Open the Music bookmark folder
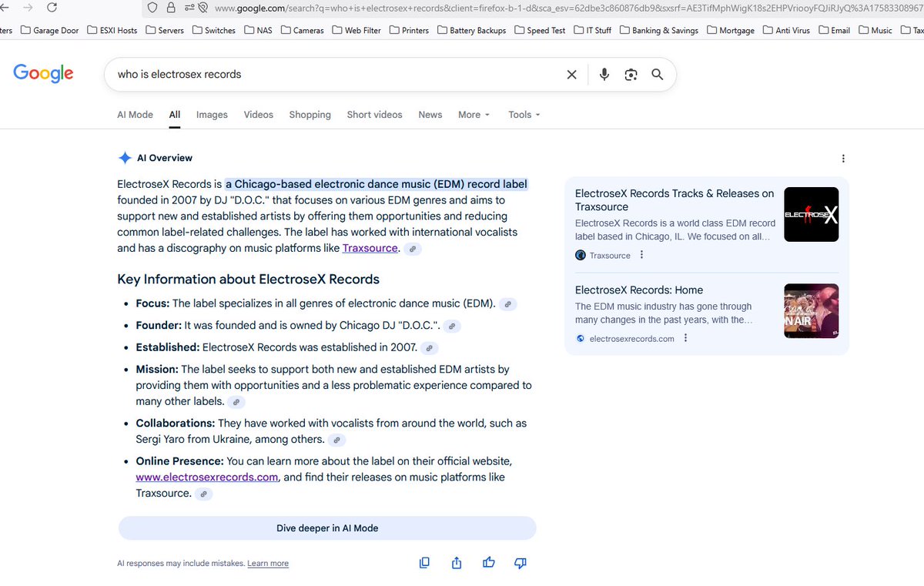This screenshot has width=924, height=586. 875,30
